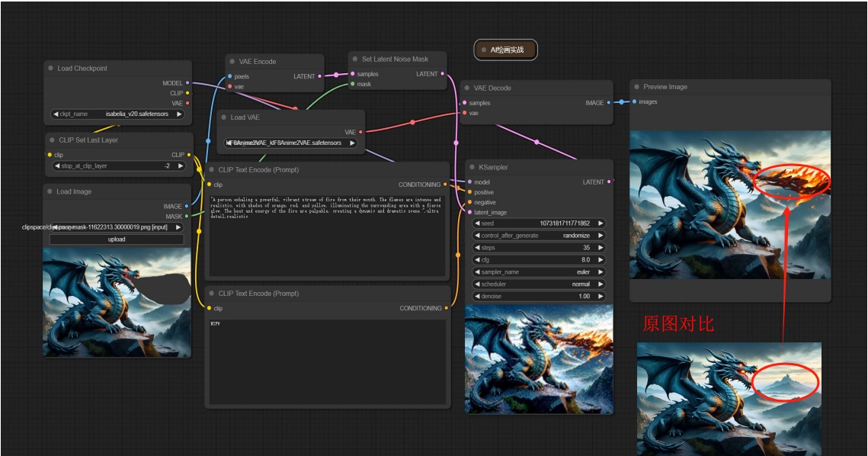Click the LATENT output port on VAE Encode
The image size is (868, 456).
point(319,76)
